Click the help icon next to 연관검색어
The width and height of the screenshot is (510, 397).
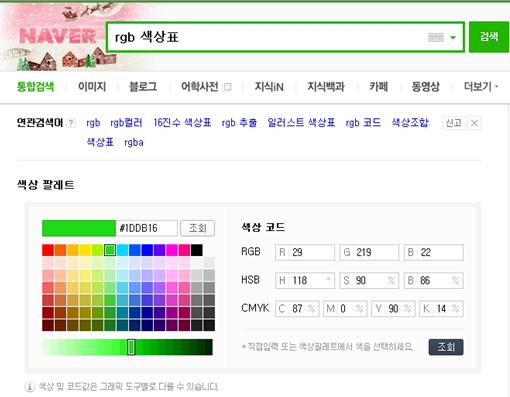[x=70, y=123]
